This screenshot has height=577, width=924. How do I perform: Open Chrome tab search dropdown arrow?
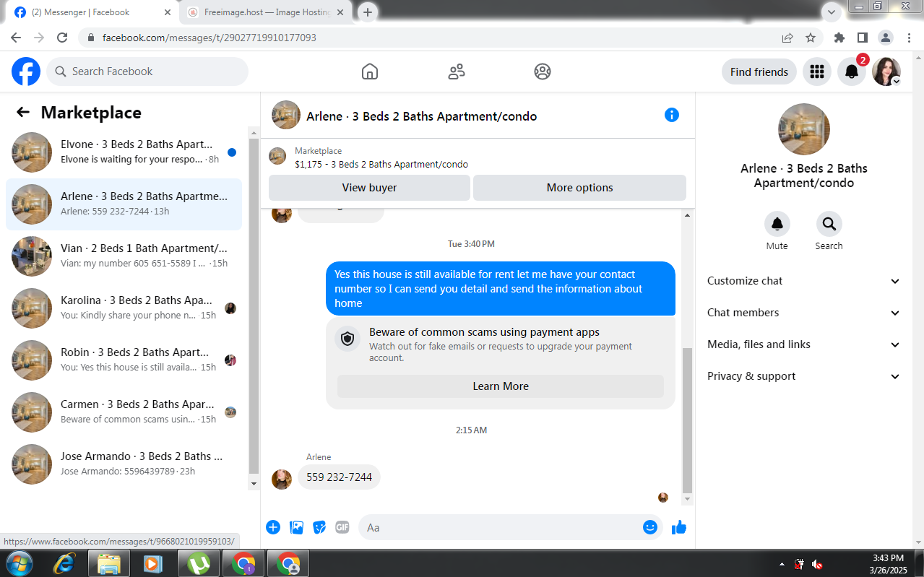point(832,12)
